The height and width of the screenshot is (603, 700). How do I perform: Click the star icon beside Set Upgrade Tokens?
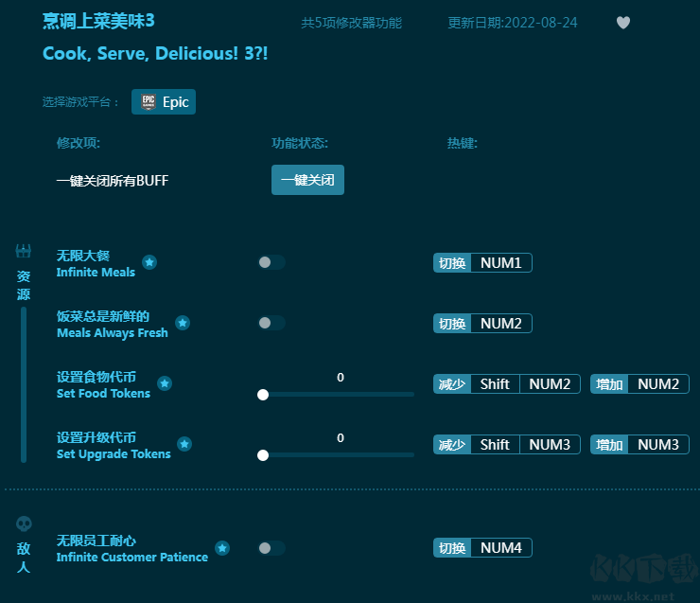(x=184, y=444)
